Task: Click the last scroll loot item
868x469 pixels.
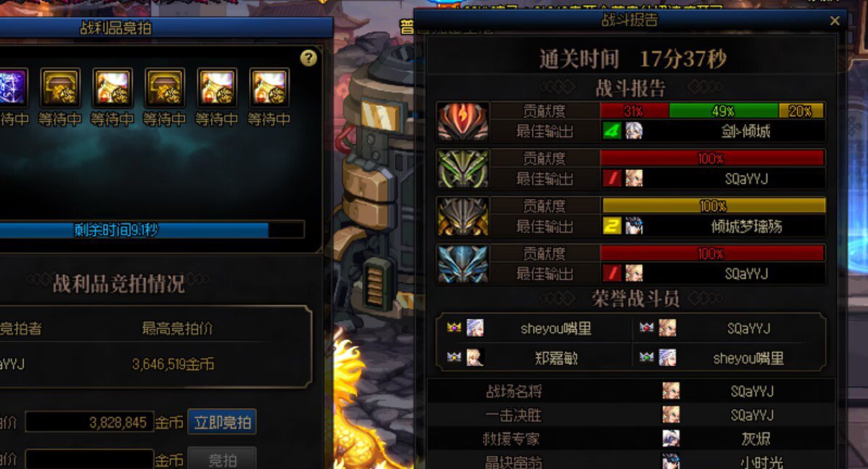Action: (269, 88)
